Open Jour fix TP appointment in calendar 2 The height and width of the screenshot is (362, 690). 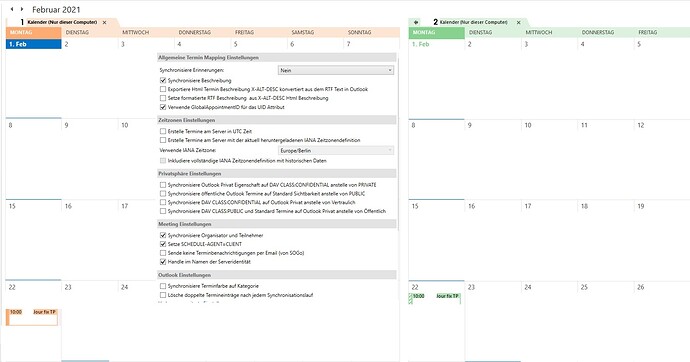(x=435, y=298)
